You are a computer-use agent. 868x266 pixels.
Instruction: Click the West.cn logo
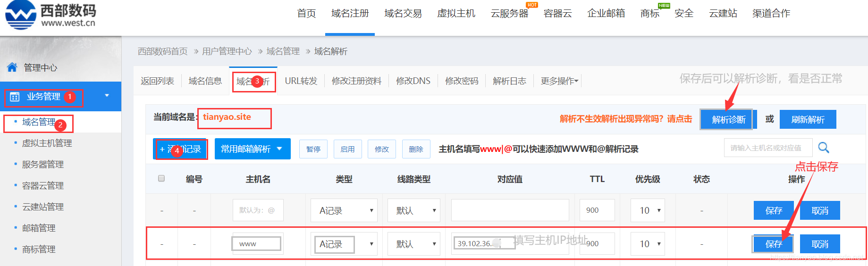tap(51, 15)
